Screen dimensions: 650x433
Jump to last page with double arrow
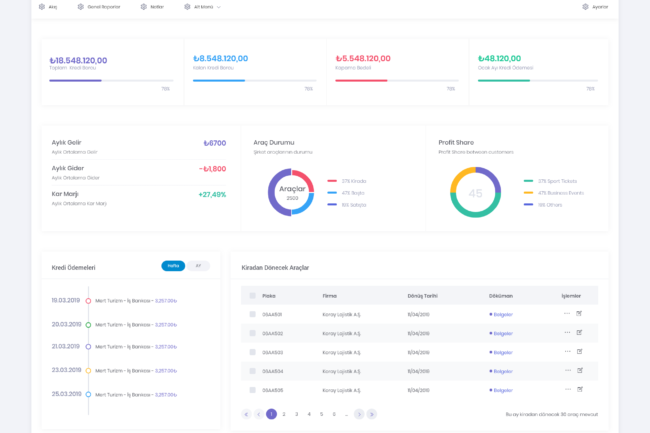click(x=372, y=414)
